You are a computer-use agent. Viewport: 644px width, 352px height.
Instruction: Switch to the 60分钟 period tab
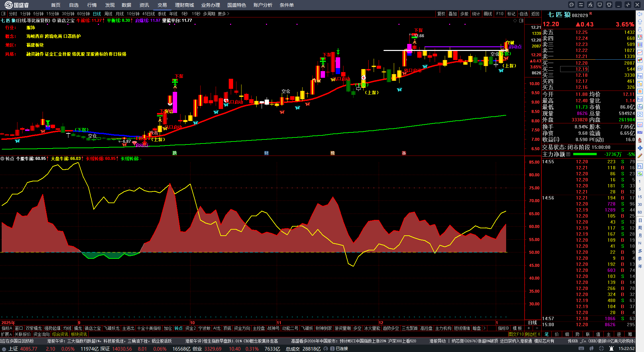click(x=84, y=14)
